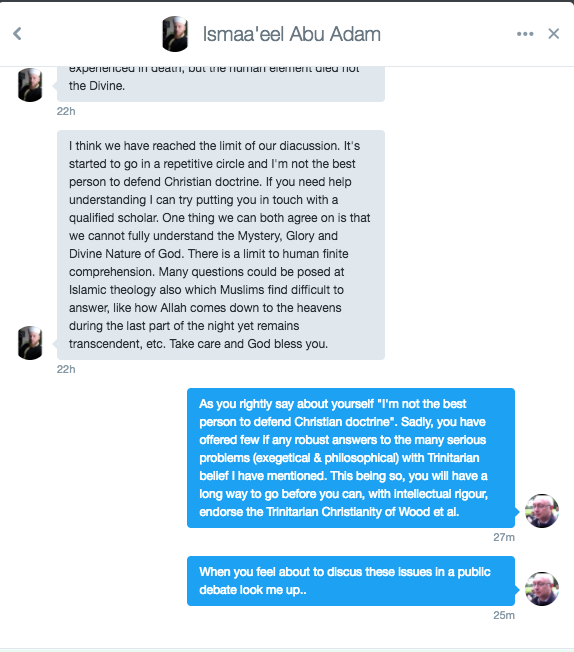This screenshot has height=652, width=574.
Task: Click your avatar next to the 27m message
Action: point(542,511)
